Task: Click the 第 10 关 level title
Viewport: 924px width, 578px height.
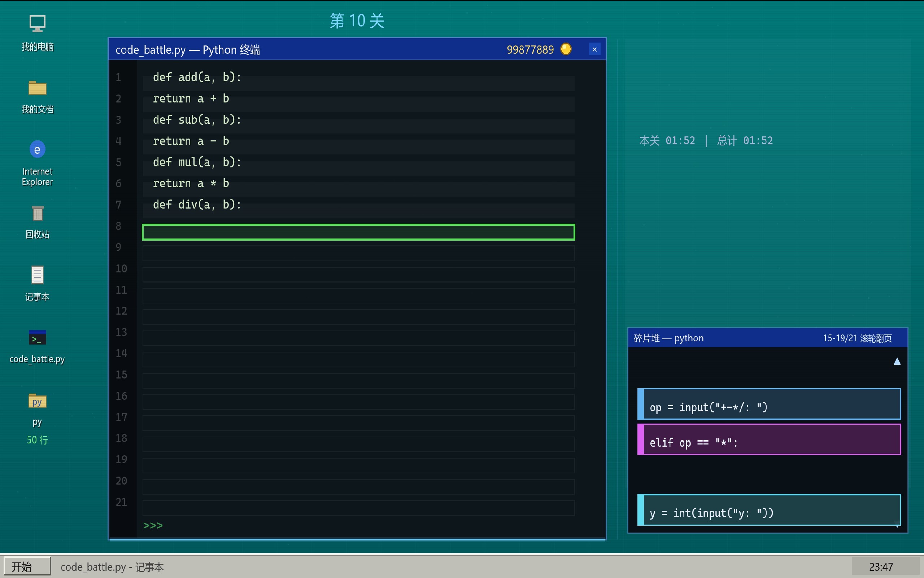Action: (x=357, y=21)
